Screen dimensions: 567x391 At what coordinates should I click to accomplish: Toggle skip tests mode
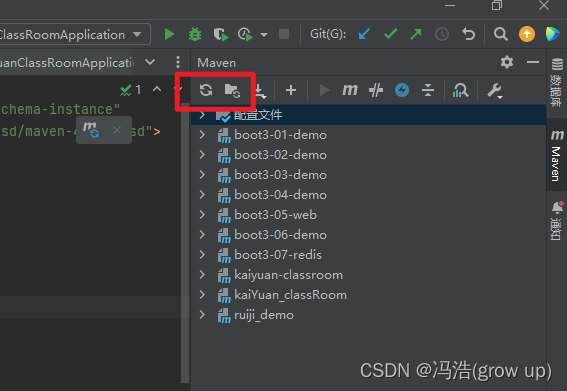402,90
